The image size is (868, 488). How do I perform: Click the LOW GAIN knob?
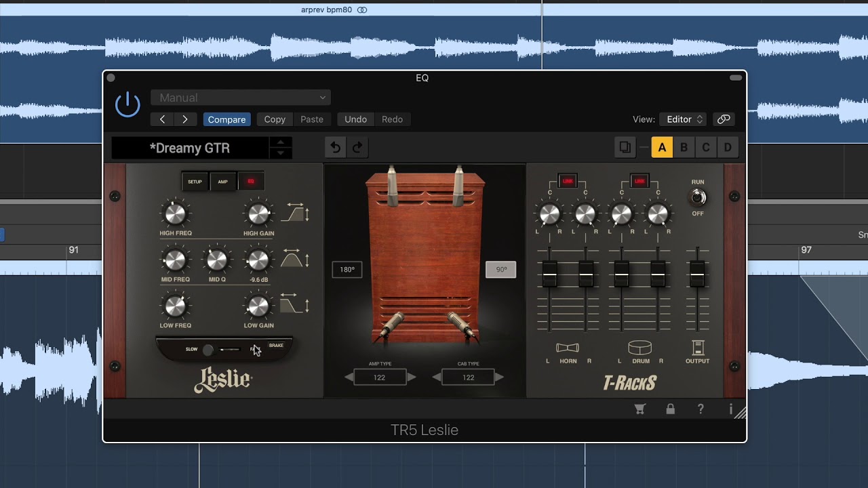click(x=258, y=306)
